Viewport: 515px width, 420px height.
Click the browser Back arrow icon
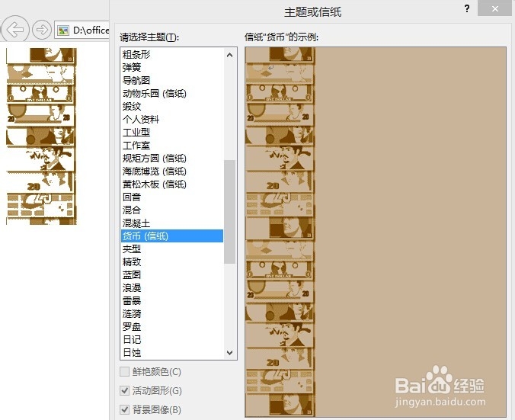click(15, 30)
